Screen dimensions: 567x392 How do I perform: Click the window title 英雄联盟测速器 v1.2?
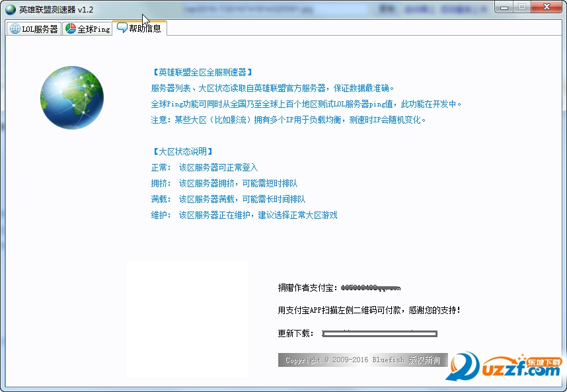56,10
